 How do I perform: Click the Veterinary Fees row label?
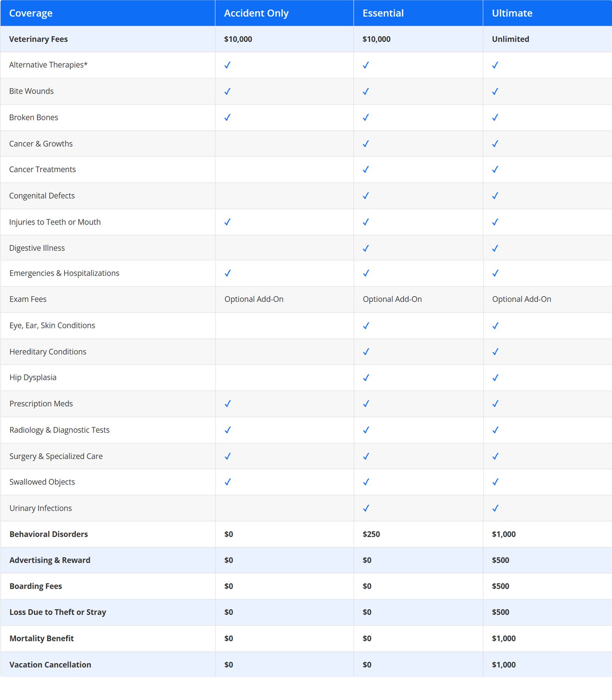tap(38, 39)
